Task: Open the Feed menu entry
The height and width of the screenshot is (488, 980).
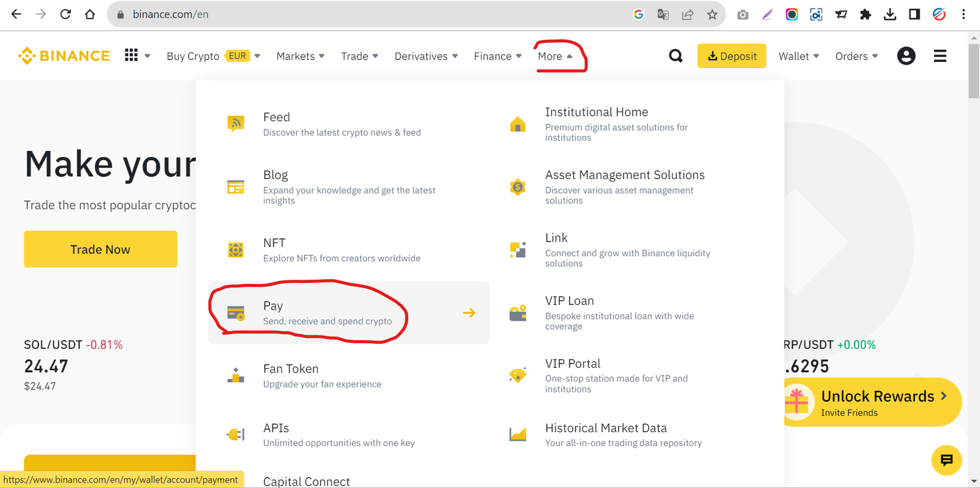Action: (349, 124)
